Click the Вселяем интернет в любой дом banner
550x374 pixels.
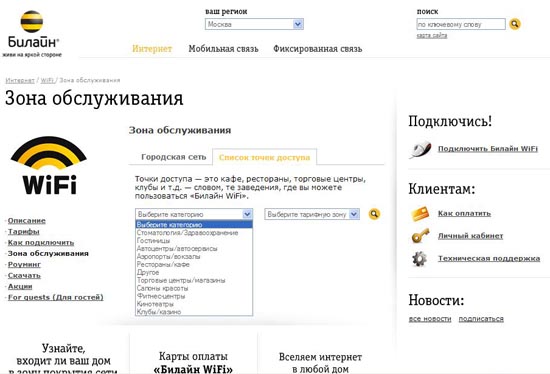[x=320, y=362]
